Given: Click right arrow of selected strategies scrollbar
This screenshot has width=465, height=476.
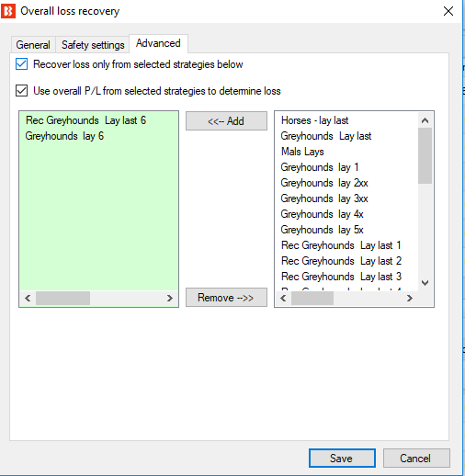Looking at the screenshot, I should [x=170, y=298].
